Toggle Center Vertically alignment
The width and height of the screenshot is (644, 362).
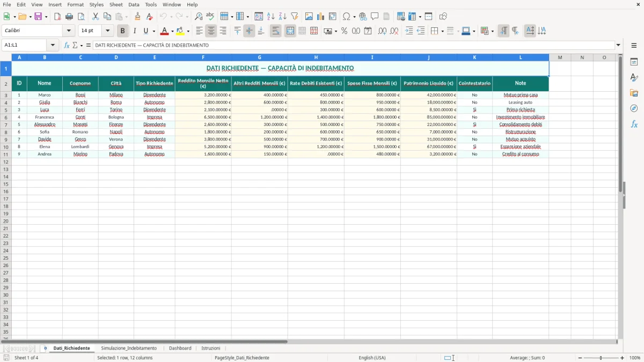click(249, 31)
